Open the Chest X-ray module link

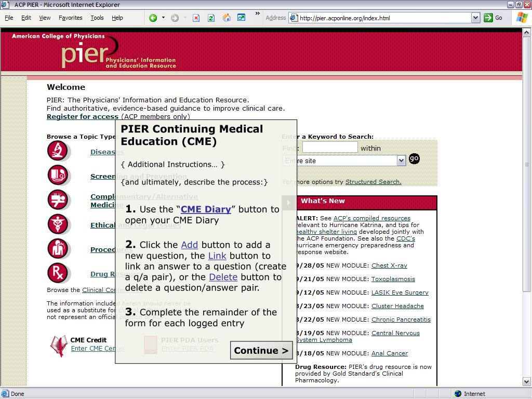[389, 265]
